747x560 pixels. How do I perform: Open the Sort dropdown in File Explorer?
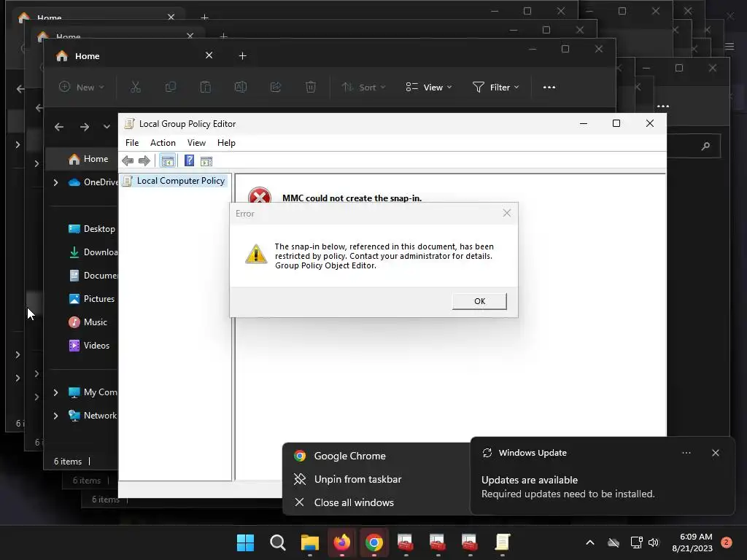[x=363, y=87]
